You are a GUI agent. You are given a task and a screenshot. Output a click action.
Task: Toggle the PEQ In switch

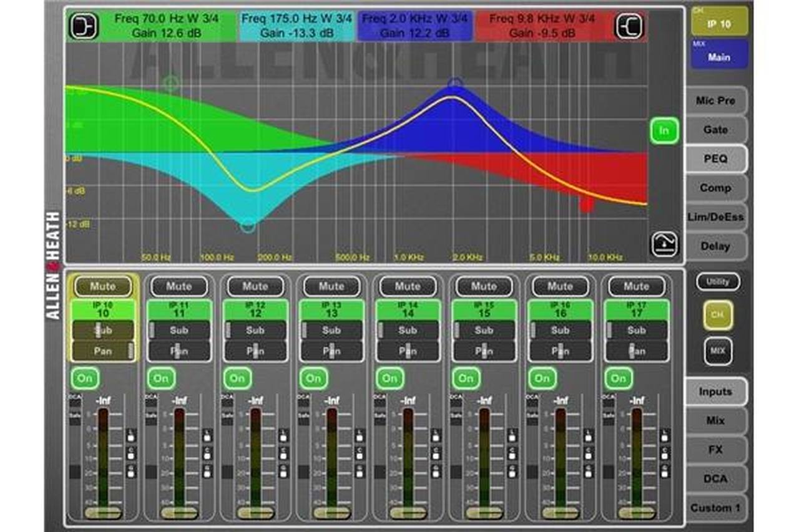pos(664,131)
